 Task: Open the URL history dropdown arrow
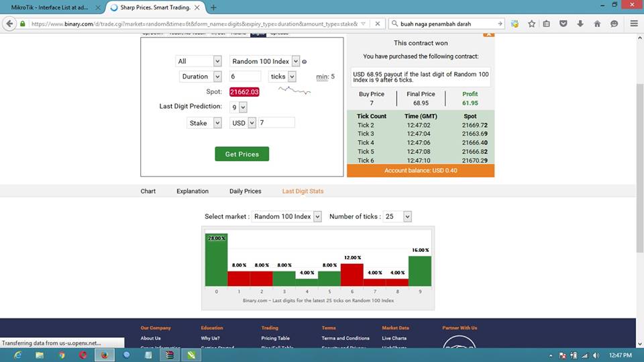tap(363, 24)
